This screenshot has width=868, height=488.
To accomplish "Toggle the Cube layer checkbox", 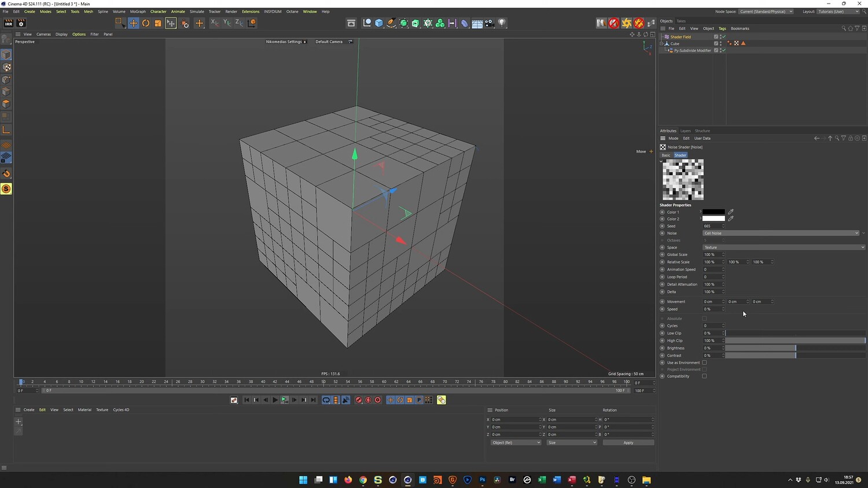I will [716, 43].
